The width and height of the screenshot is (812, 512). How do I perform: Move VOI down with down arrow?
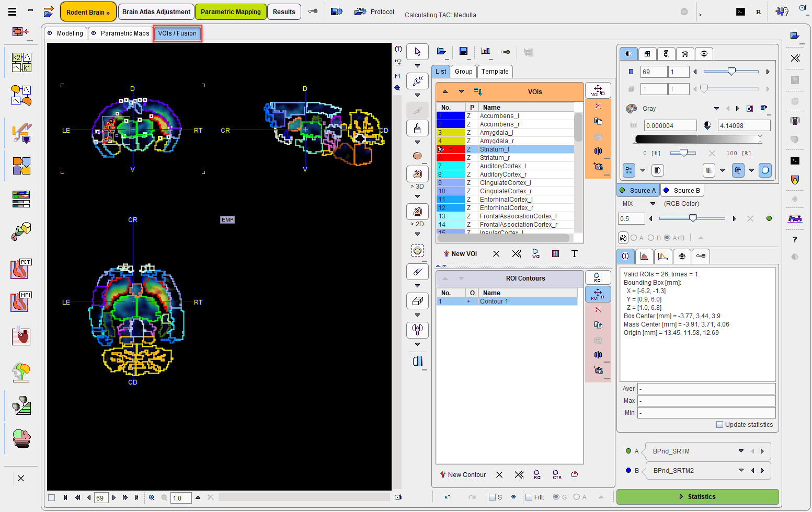click(461, 91)
